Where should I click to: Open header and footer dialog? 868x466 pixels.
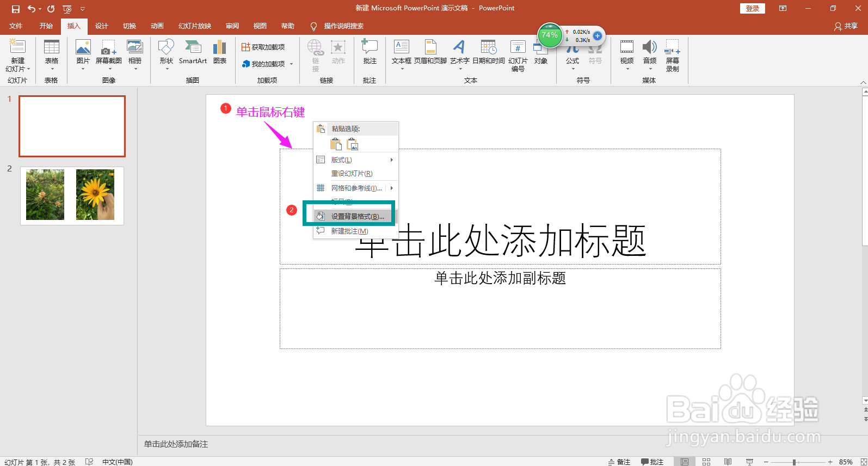pyautogui.click(x=430, y=52)
